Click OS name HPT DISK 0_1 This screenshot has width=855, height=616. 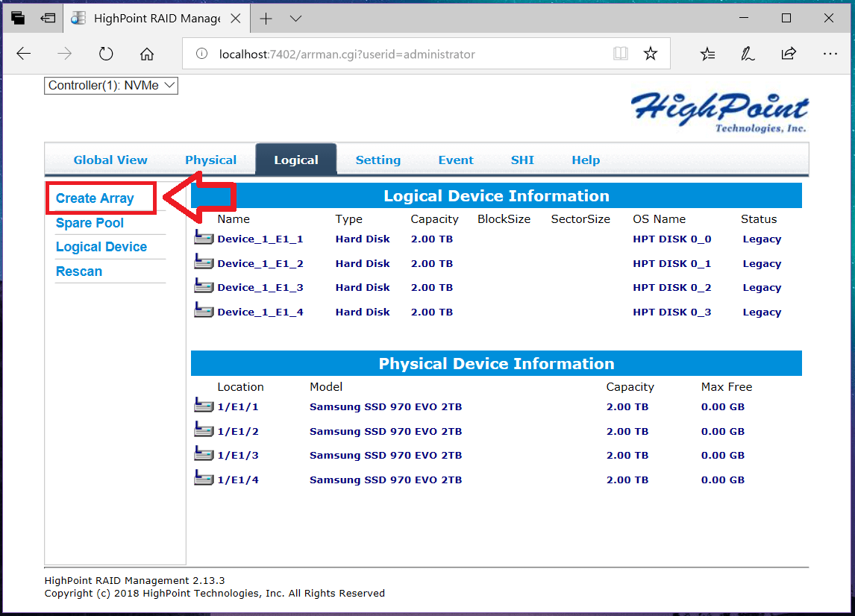(x=671, y=263)
